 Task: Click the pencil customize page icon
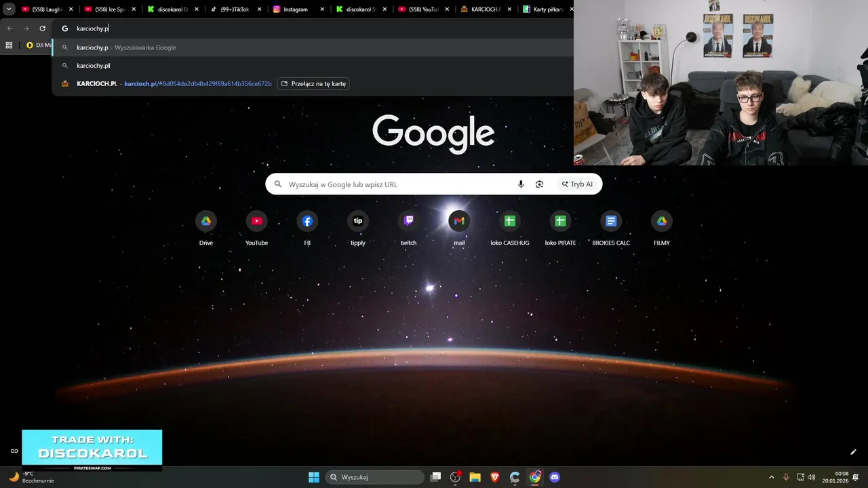pos(853,452)
